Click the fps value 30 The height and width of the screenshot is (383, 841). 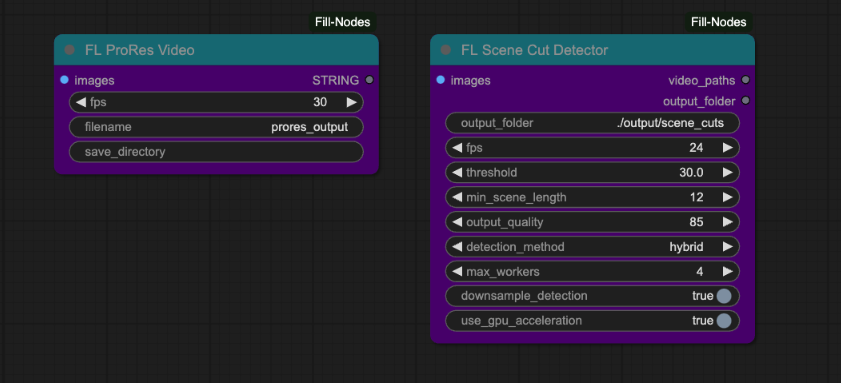(320, 102)
